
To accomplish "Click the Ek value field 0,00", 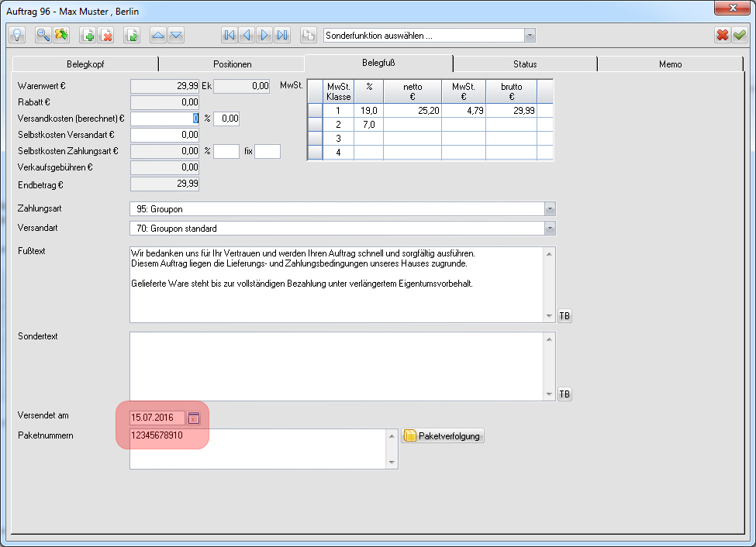I will point(242,86).
